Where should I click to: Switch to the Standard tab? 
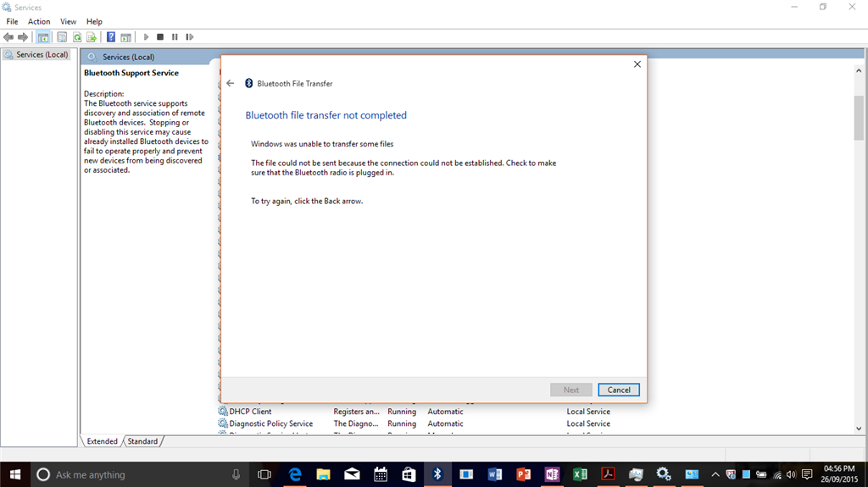[x=142, y=441]
